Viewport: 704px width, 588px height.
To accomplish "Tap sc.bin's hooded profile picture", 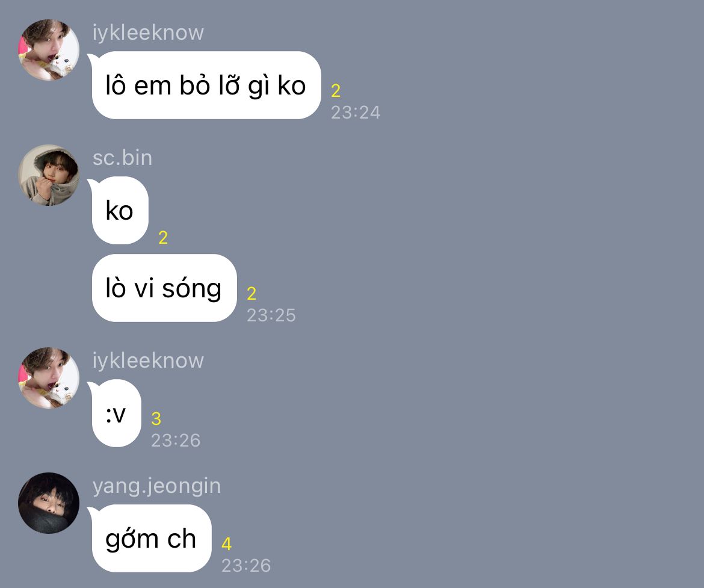I will [x=49, y=175].
